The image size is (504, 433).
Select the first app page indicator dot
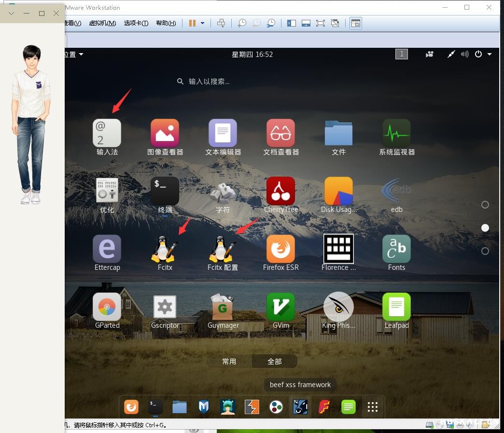485,205
